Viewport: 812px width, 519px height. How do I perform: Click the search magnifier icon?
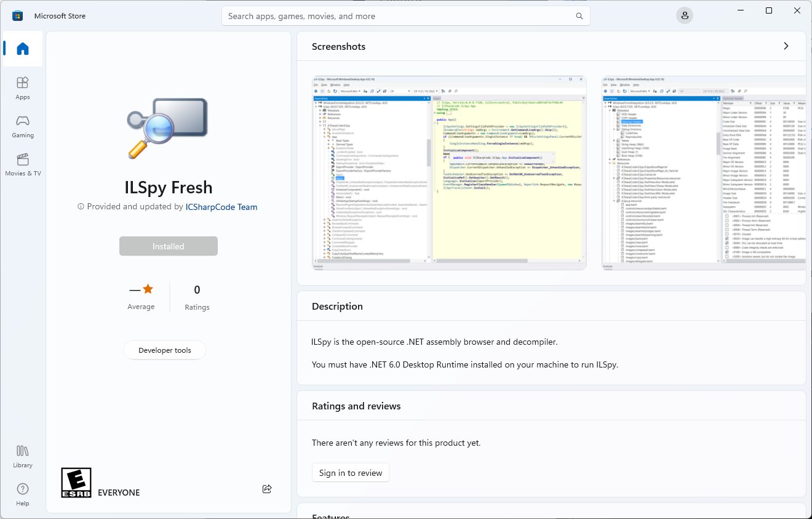579,16
